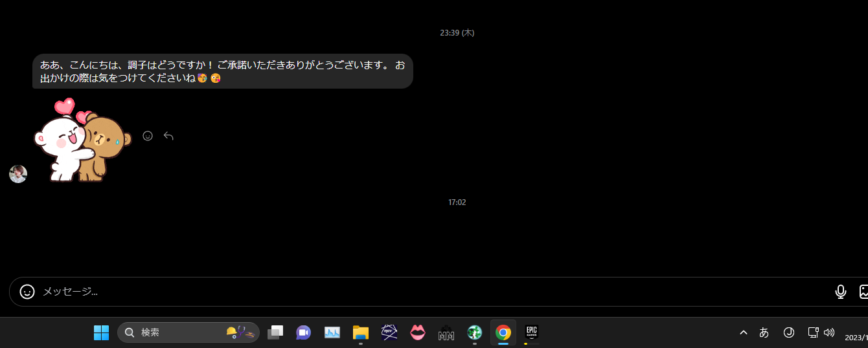Toggle the Japanese IME あ input mode
The width and height of the screenshot is (868, 348).
(x=764, y=332)
